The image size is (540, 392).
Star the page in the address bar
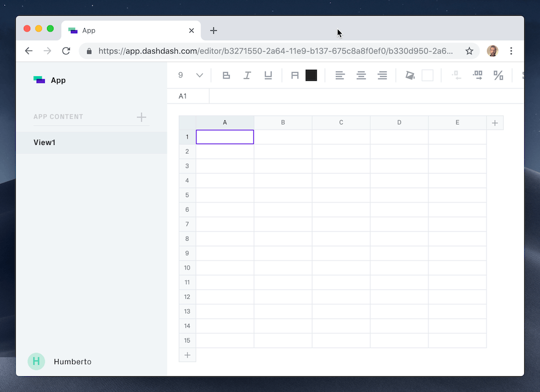click(469, 51)
